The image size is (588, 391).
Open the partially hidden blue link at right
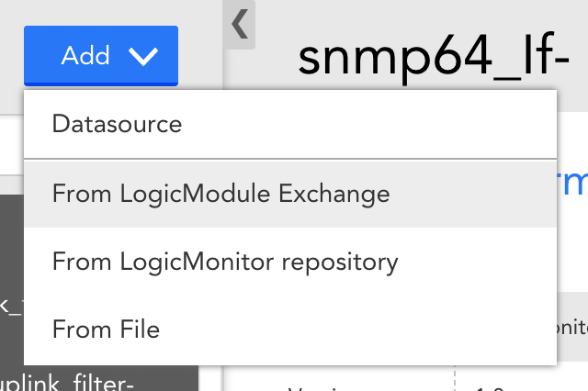[x=572, y=183]
